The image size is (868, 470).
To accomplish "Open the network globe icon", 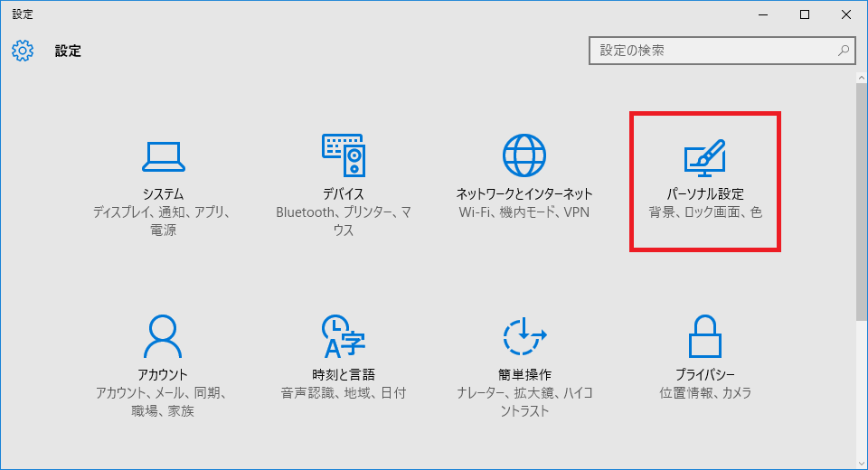I will coord(524,156).
